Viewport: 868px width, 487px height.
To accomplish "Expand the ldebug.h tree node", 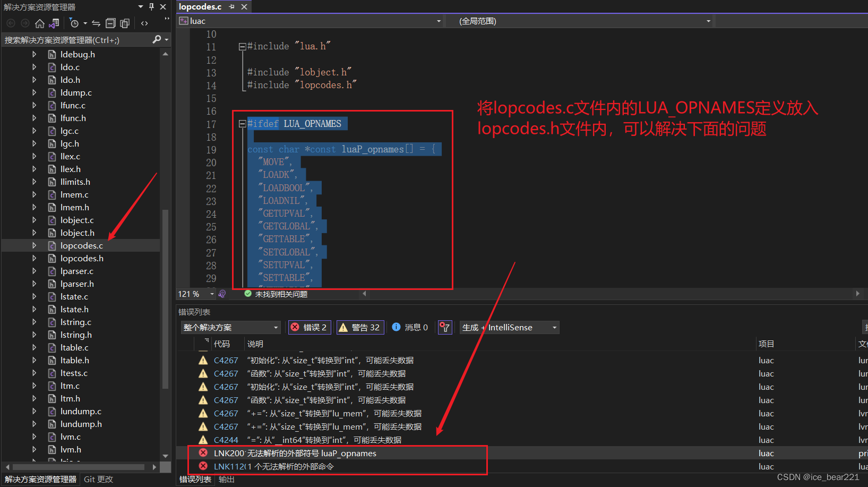I will tap(34, 55).
